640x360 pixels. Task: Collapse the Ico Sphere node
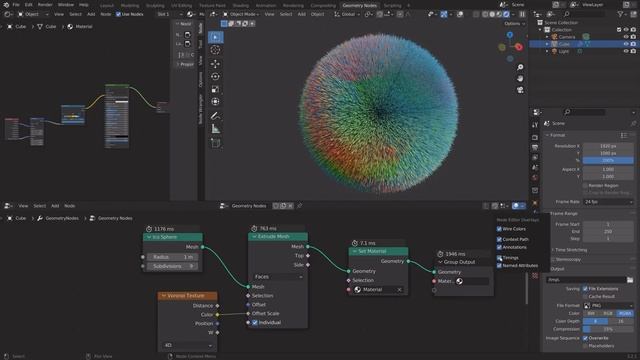149,237
